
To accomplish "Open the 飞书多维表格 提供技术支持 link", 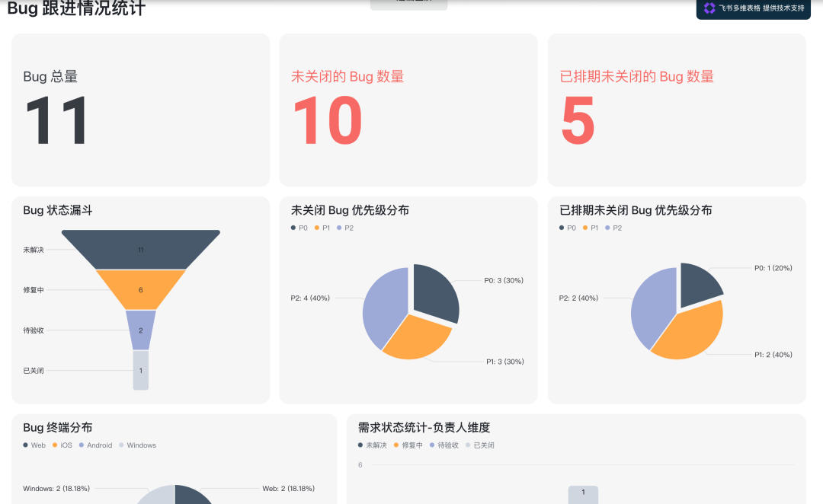I will pos(753,10).
